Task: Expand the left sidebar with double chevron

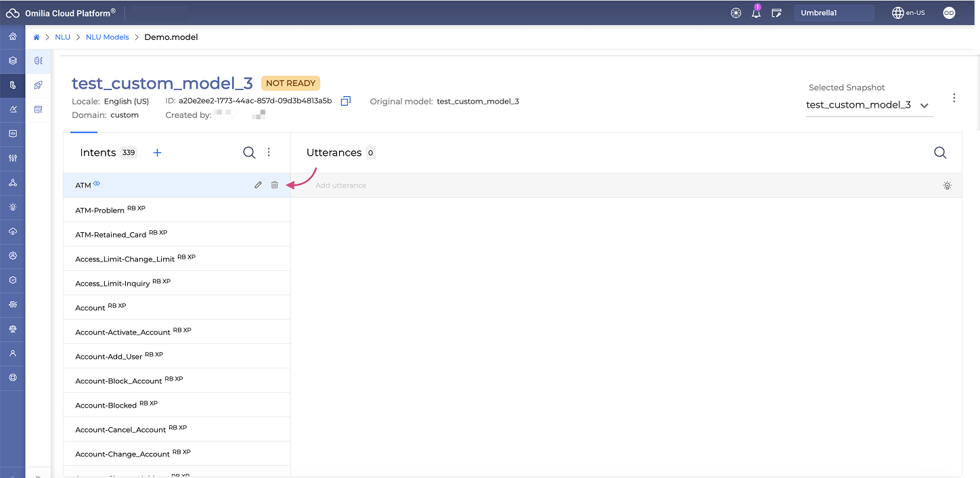Action: point(38,475)
